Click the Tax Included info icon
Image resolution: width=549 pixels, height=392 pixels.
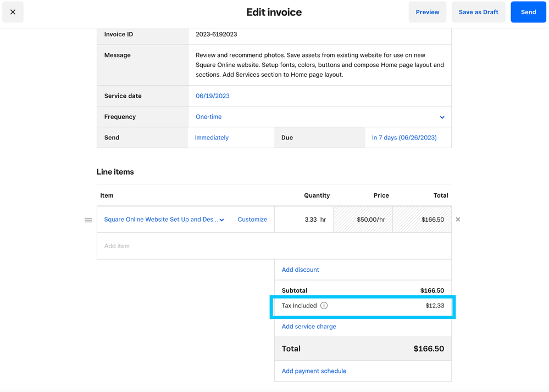click(324, 306)
